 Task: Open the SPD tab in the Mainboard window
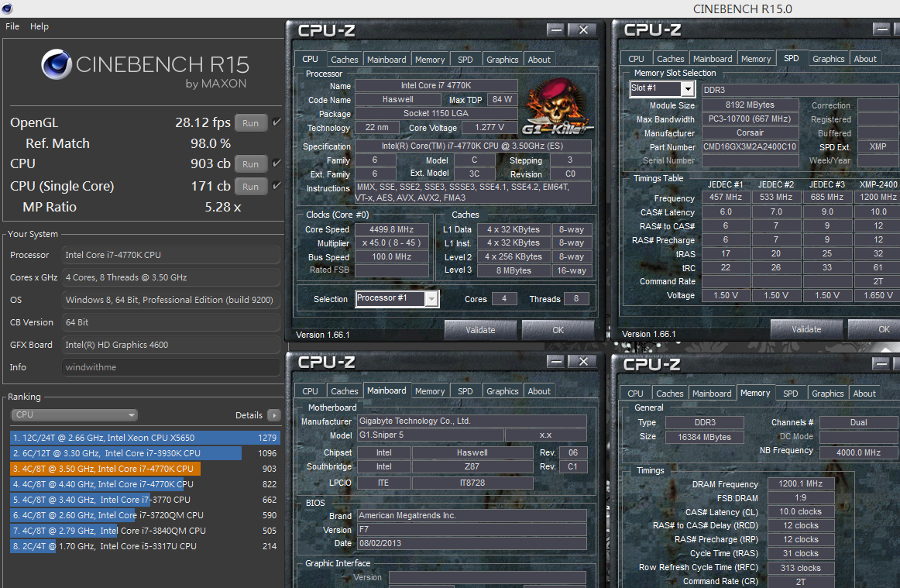tap(465, 390)
